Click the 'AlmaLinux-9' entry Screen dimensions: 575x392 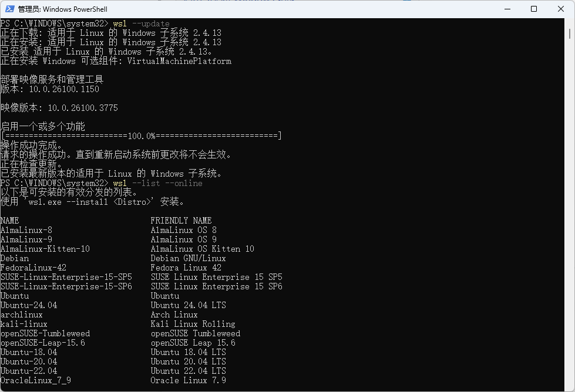point(26,239)
